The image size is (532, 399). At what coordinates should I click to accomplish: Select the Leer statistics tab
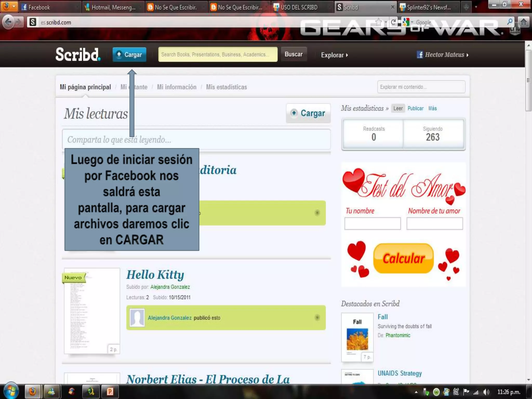point(398,108)
